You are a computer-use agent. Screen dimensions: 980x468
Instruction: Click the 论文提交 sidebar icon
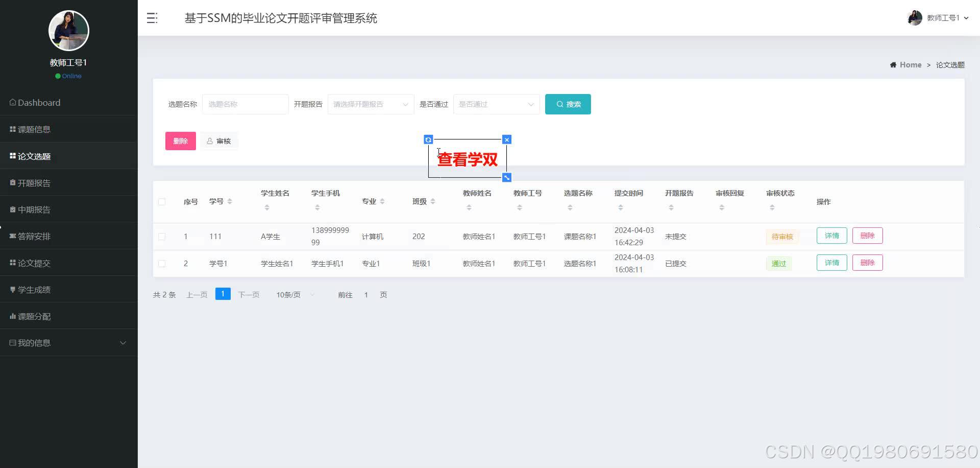point(12,263)
